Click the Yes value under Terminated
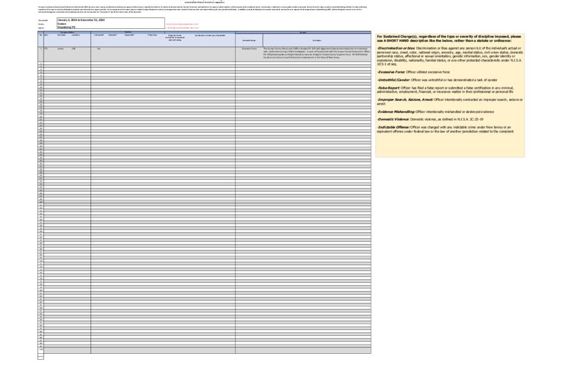588x368 pixels. point(99,49)
